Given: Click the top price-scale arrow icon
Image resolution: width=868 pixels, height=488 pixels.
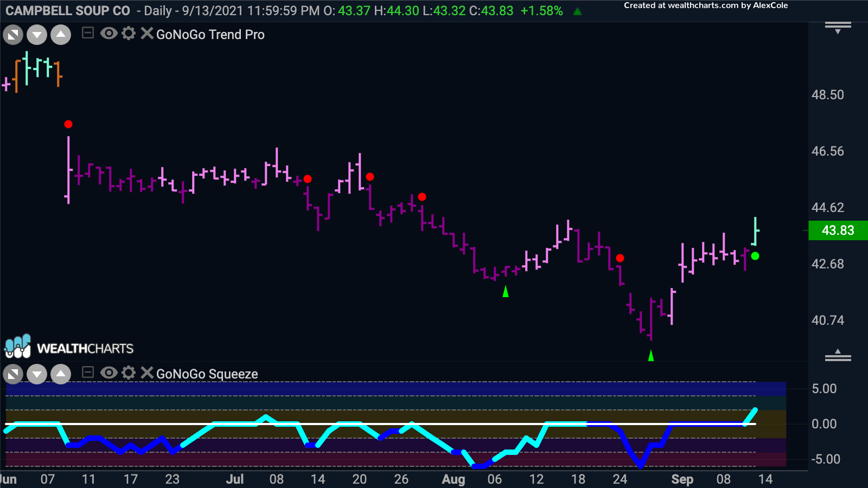Looking at the screenshot, I should (x=838, y=27).
